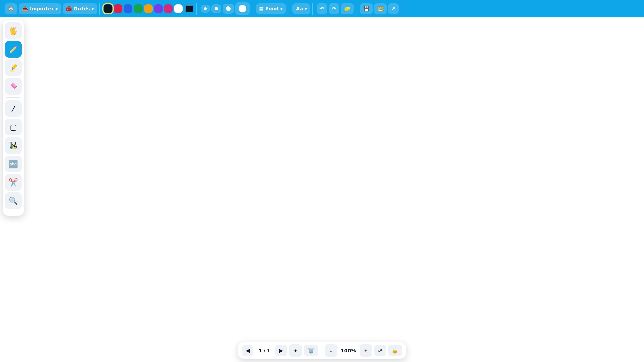Zoom in with the bottom plus
This screenshot has width=644, height=362.
tap(366, 351)
